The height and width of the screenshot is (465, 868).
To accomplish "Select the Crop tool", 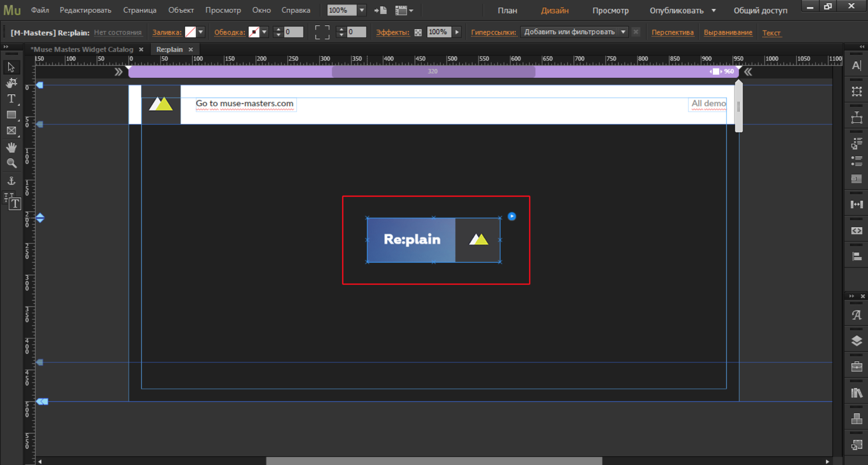I will [x=11, y=83].
